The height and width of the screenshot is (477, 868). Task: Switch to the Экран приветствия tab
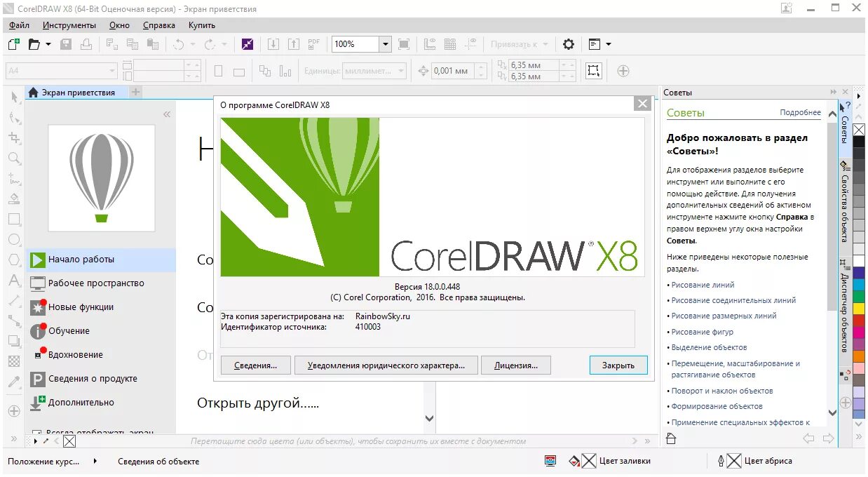(x=76, y=92)
